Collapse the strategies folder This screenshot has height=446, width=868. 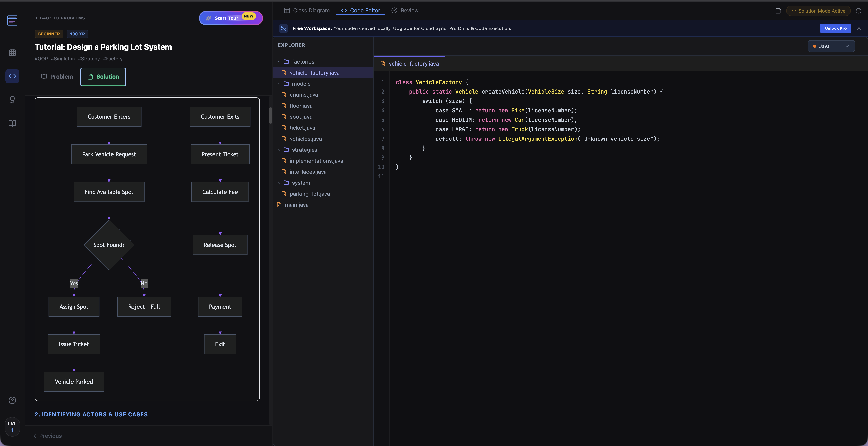coord(279,150)
